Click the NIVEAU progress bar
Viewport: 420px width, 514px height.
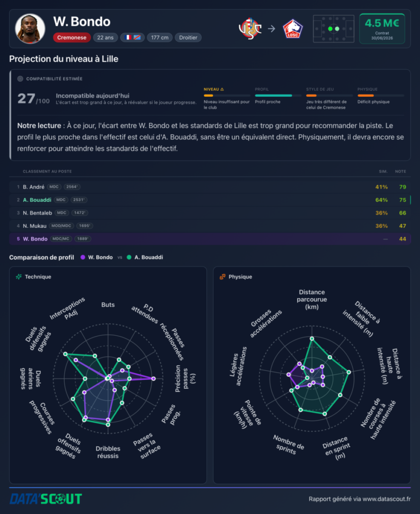(x=227, y=96)
